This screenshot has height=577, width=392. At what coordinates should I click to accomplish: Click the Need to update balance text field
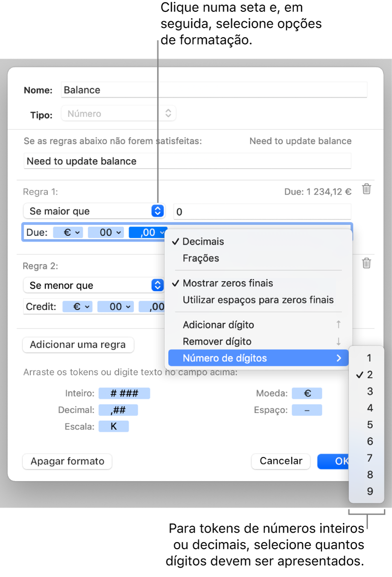click(187, 161)
